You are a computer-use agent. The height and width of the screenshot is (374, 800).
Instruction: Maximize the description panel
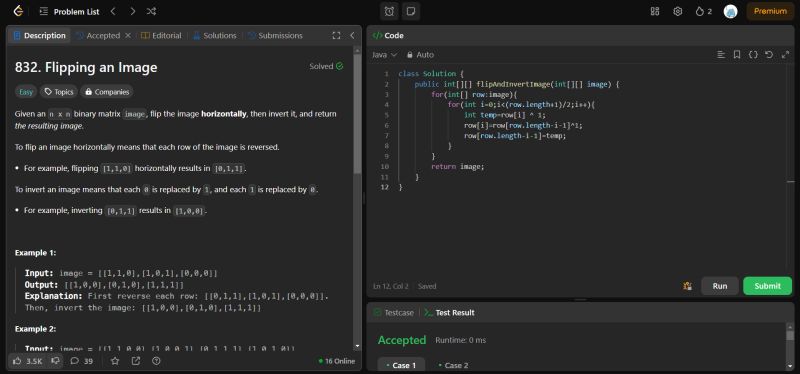point(336,36)
